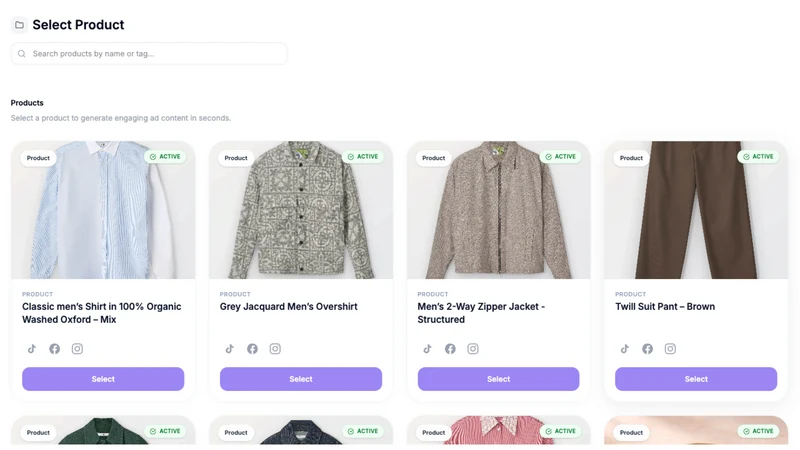Click TikTok icon under Twill Suit Pant
The height and width of the screenshot is (450, 800).
(625, 349)
